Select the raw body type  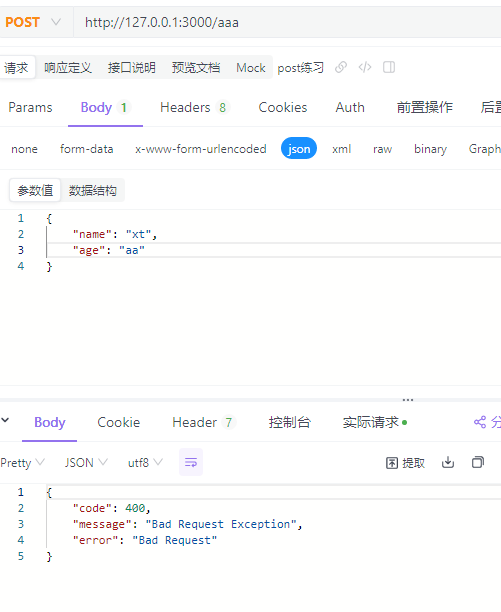click(382, 149)
